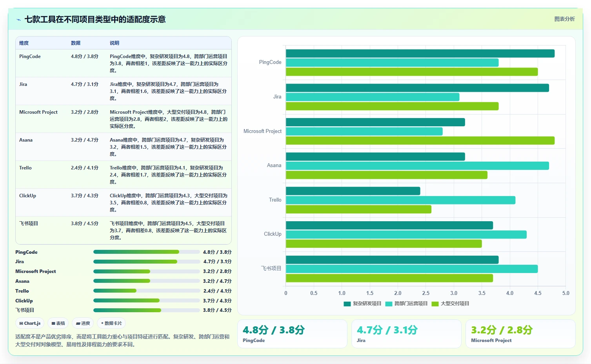Click the PingCode description text in table
Image resolution: width=591 pixels, height=364 pixels.
click(x=169, y=64)
